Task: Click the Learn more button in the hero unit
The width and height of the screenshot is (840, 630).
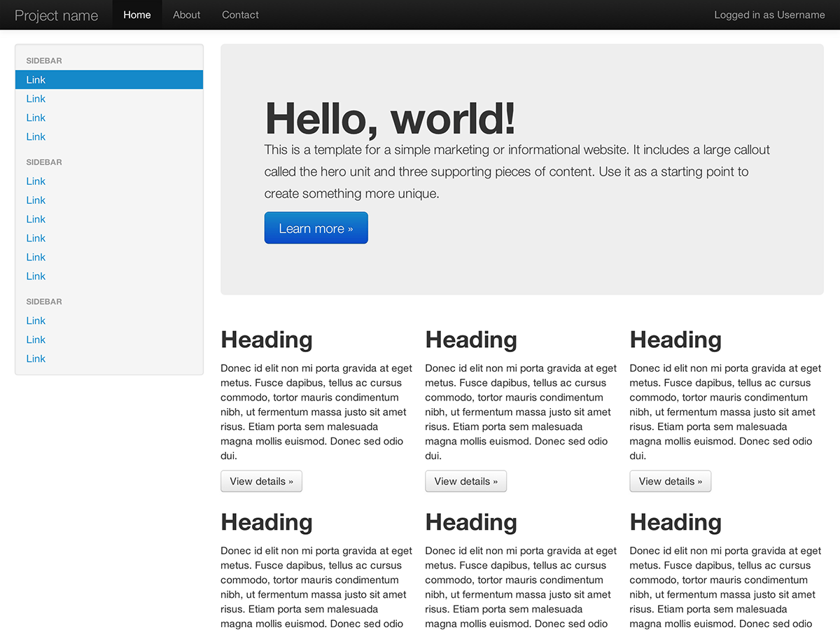Action: (316, 227)
